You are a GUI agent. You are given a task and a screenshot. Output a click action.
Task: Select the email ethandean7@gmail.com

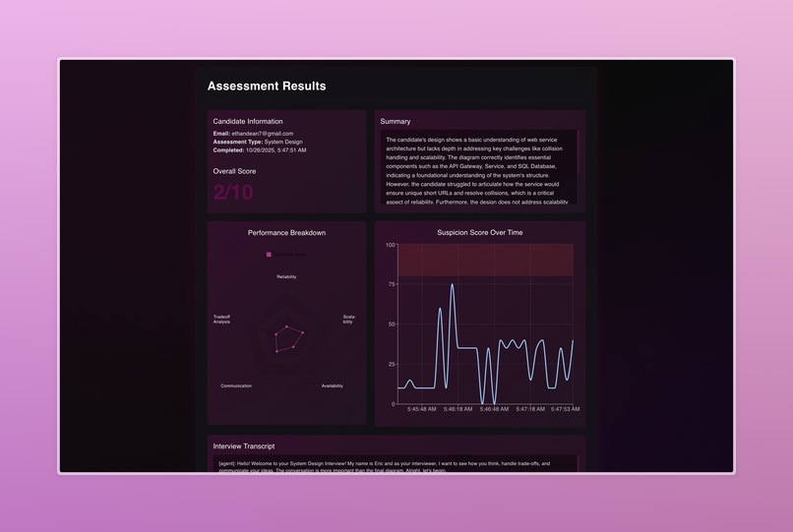click(x=263, y=134)
